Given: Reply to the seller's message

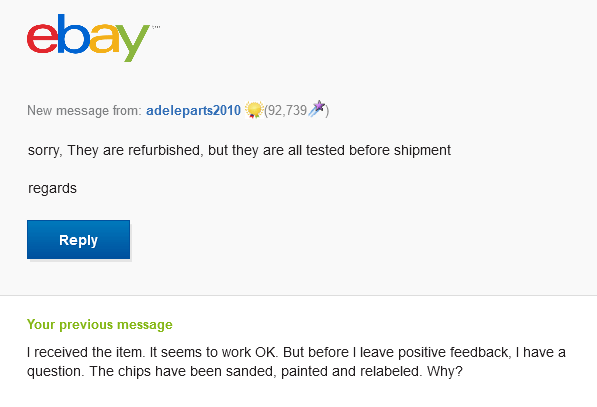Looking at the screenshot, I should [x=78, y=239].
